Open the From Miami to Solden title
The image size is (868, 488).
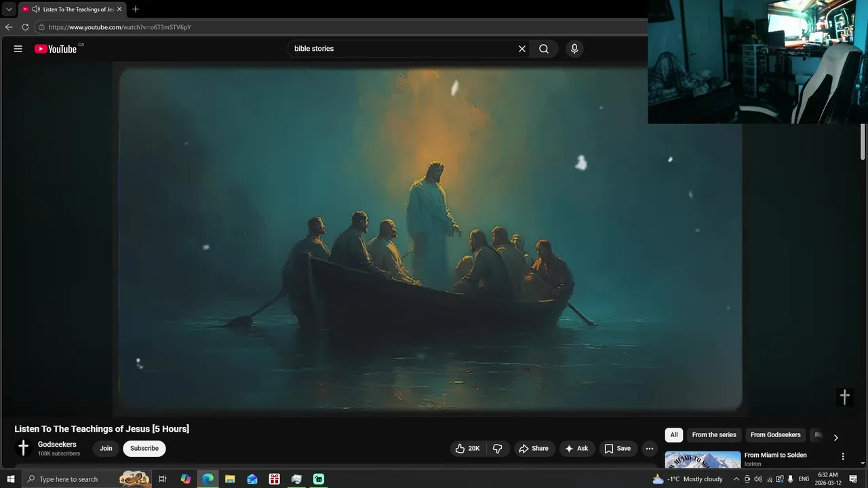pos(775,455)
